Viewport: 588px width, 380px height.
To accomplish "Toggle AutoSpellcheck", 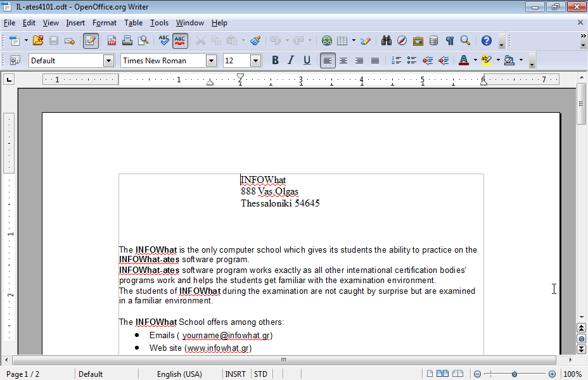I will coord(180,41).
